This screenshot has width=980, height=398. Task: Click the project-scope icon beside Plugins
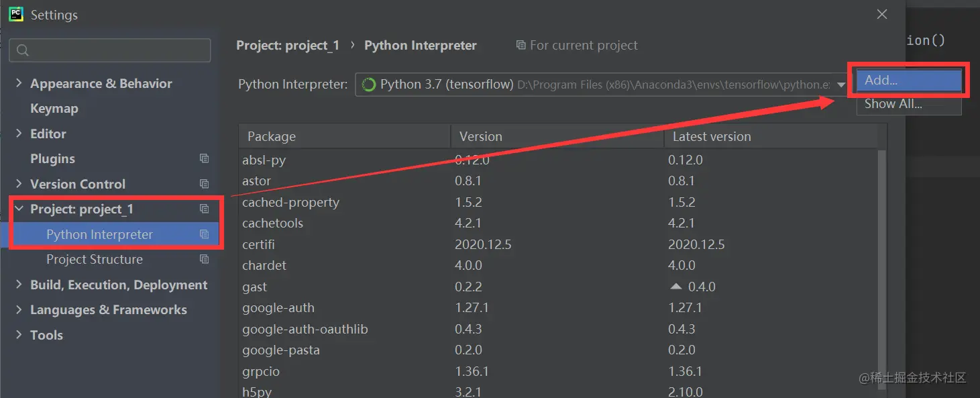(x=205, y=158)
